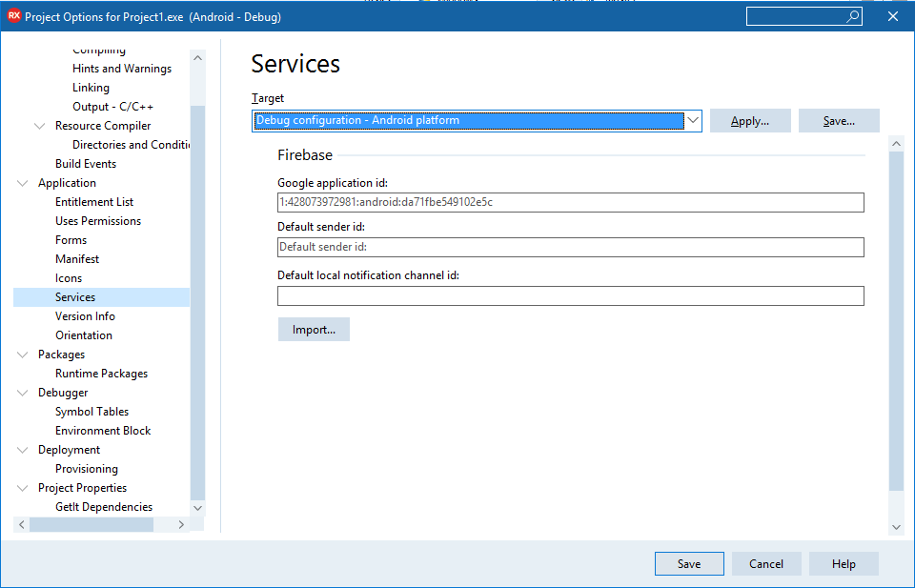Open the Version Info page
915x588 pixels.
[x=85, y=316]
